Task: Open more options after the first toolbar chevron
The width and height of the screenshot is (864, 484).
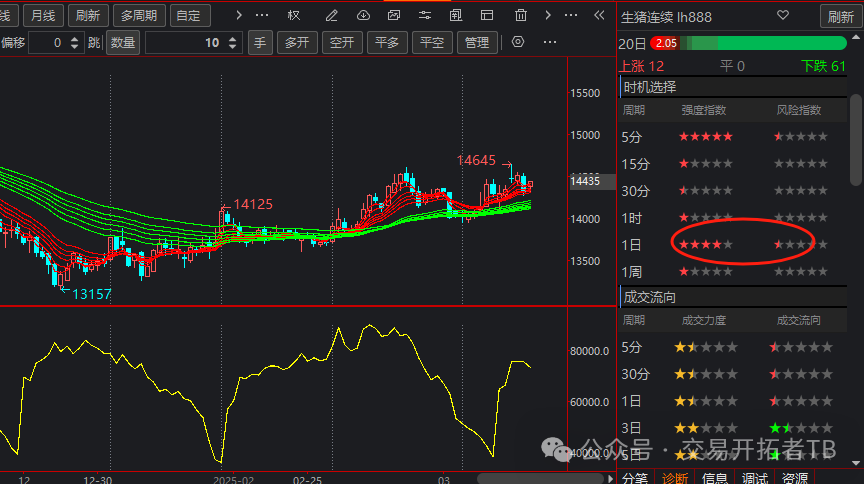Action: pyautogui.click(x=262, y=15)
